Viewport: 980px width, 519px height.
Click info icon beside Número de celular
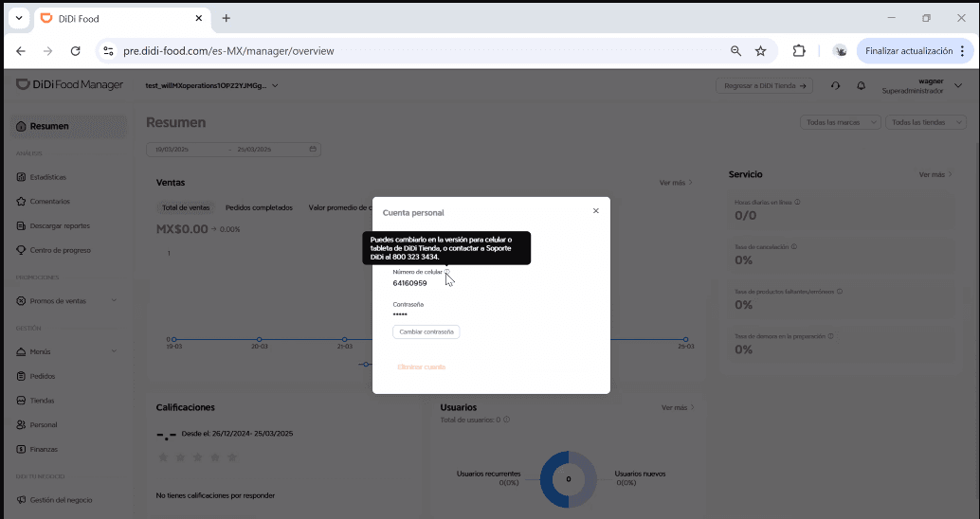click(x=447, y=272)
